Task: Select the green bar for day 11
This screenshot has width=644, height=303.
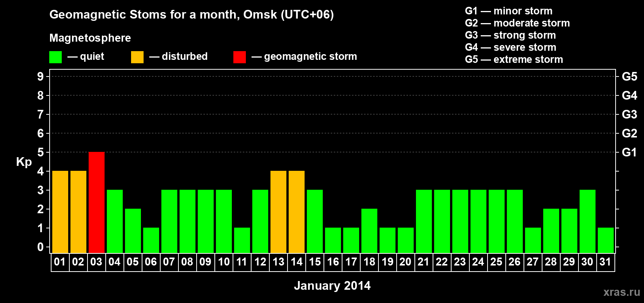Action: pos(242,241)
